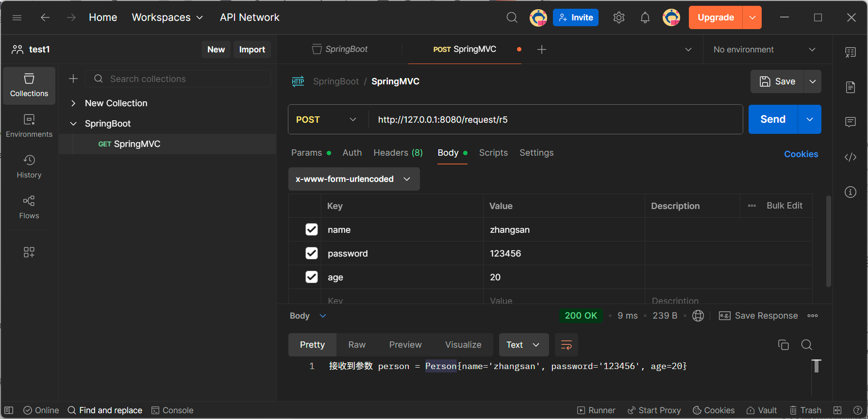This screenshot has height=419, width=868.
Task: Open the user avatar next to Upgrade
Action: (x=671, y=17)
